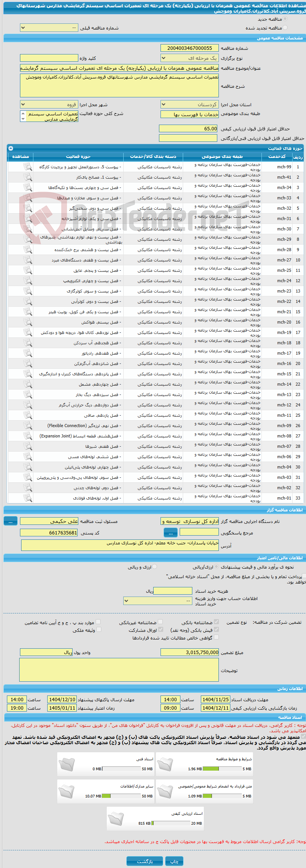The image size is (306, 868).
Task: Sort by the دسته بندی کالا/خدمات column header
Action: (x=153, y=156)
